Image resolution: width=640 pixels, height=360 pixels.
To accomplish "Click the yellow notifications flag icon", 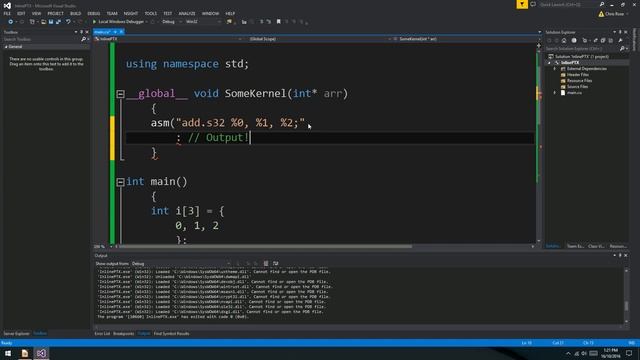I will [522, 4].
